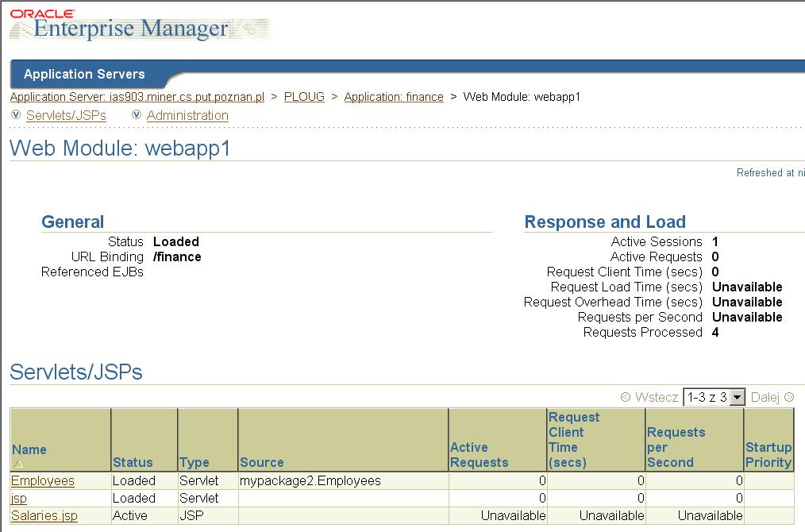Click Request Load Time Unavailable value
The width and height of the screenshot is (805, 532).
pyautogui.click(x=748, y=287)
